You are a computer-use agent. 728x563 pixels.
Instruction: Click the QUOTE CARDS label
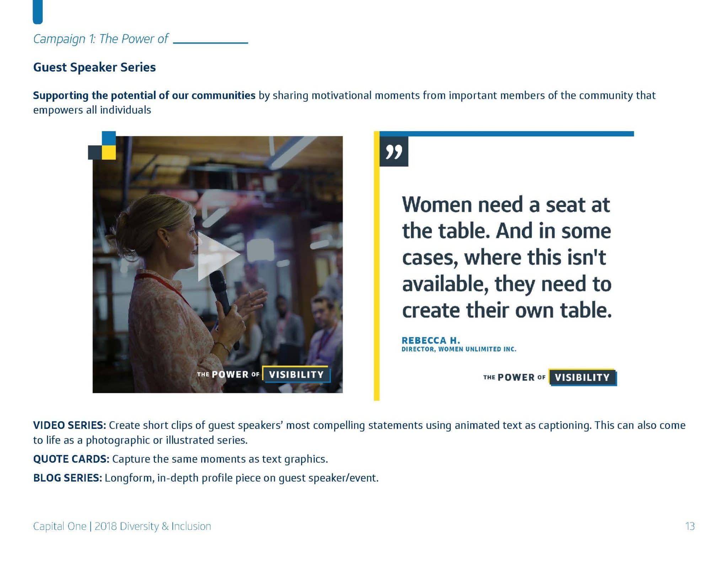click(71, 459)
